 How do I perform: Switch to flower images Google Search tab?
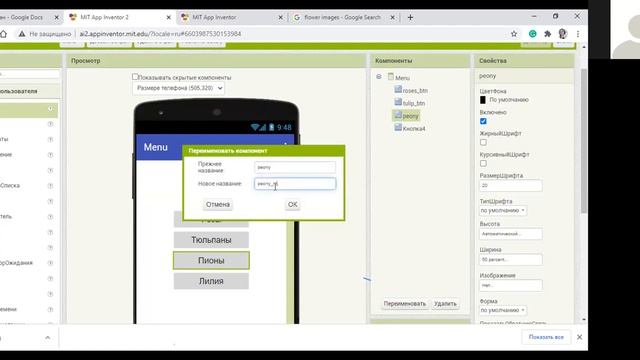pos(342,17)
